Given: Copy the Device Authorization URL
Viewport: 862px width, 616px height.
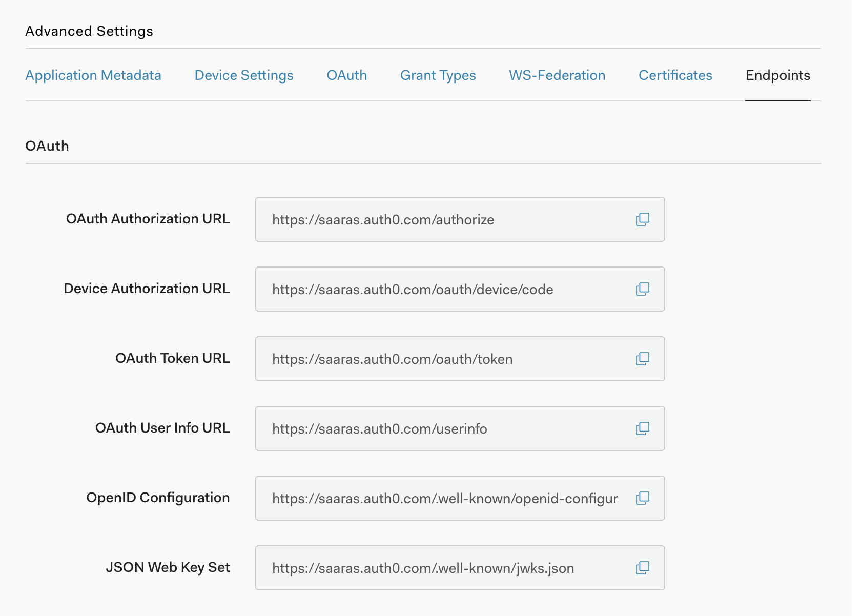Looking at the screenshot, I should click(642, 289).
